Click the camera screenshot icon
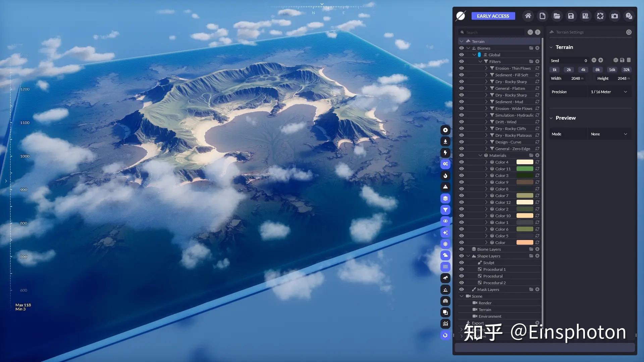 614,16
